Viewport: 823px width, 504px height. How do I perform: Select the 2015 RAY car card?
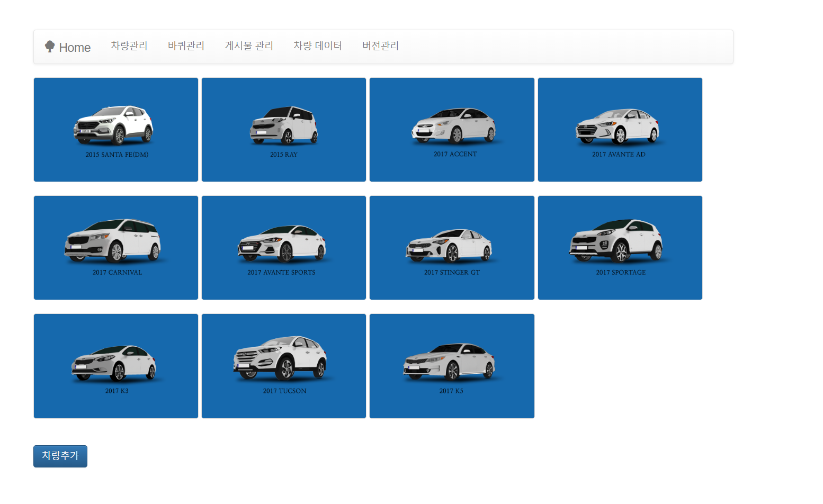pos(284,130)
